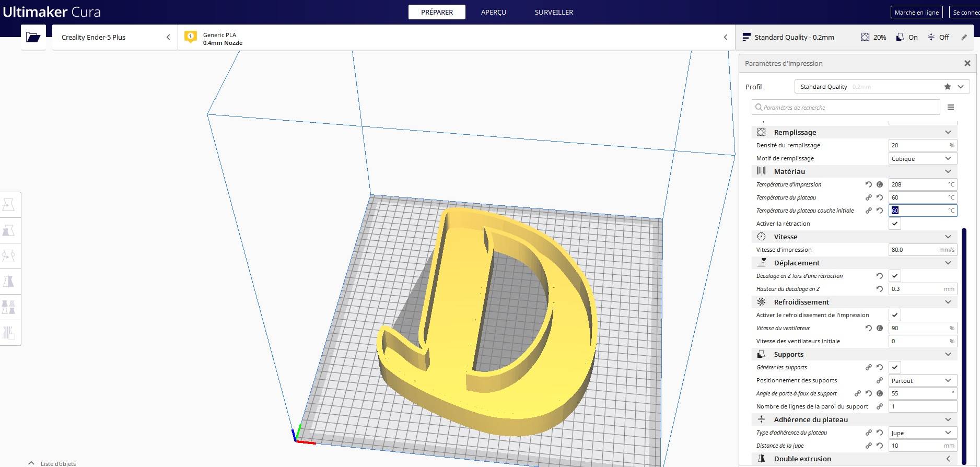
Task: Click the Vitesse des ventilateurs initiale field
Action: tap(923, 341)
